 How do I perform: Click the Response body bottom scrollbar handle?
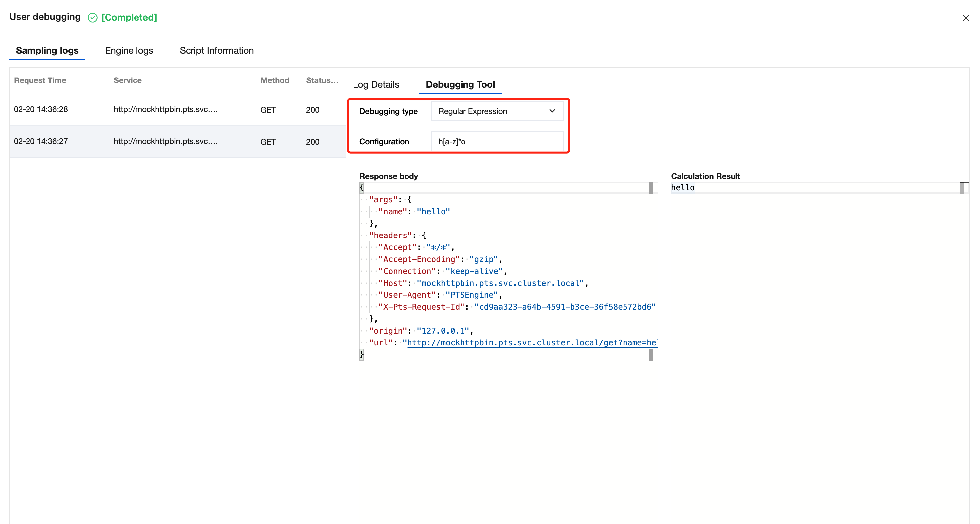coord(651,354)
